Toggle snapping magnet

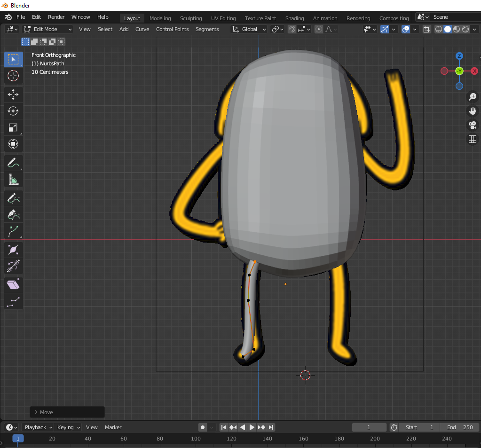[x=292, y=29]
